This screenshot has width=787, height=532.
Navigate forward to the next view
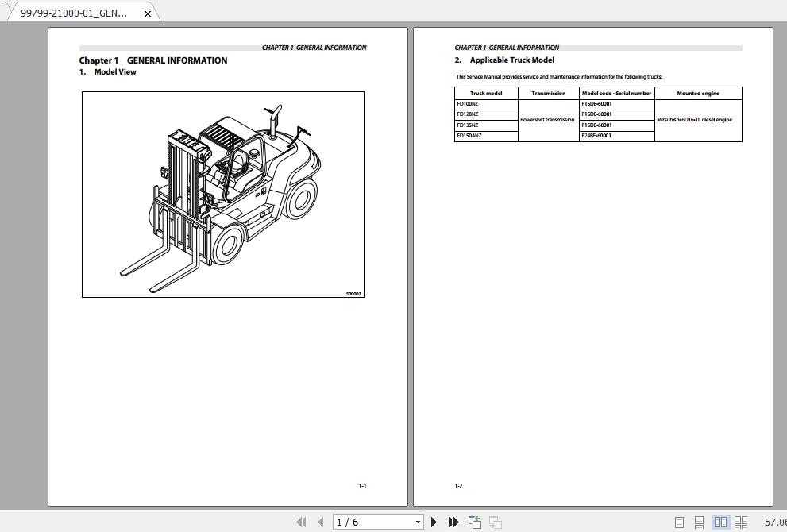point(496,522)
